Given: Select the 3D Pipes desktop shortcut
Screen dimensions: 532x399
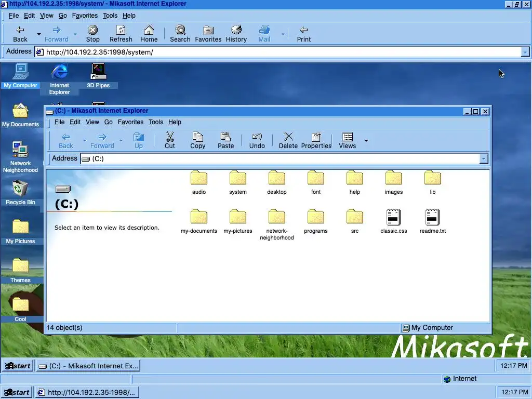Looking at the screenshot, I should pos(98,76).
